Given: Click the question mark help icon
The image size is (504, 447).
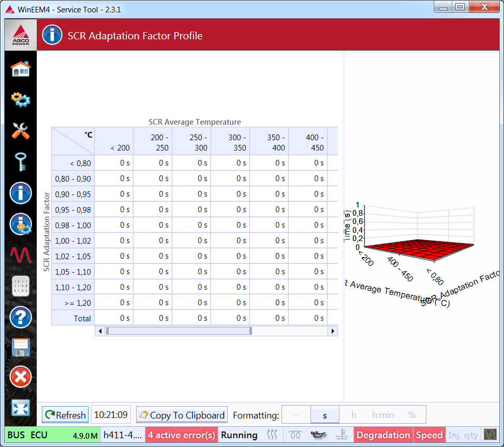Looking at the screenshot, I should pos(21,317).
